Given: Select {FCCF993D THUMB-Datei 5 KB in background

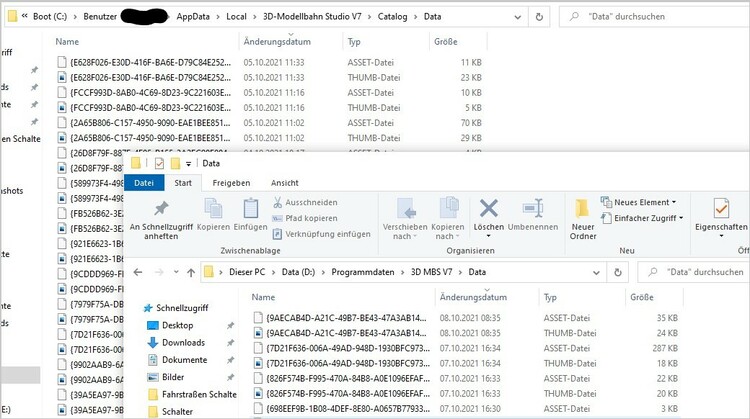Looking at the screenshot, I should click(269, 108).
